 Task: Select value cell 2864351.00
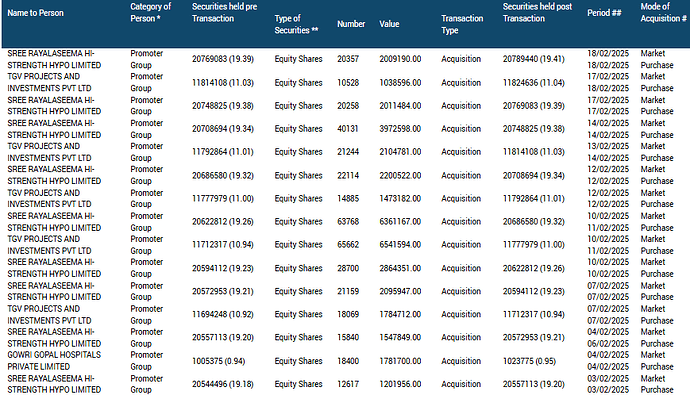point(400,268)
